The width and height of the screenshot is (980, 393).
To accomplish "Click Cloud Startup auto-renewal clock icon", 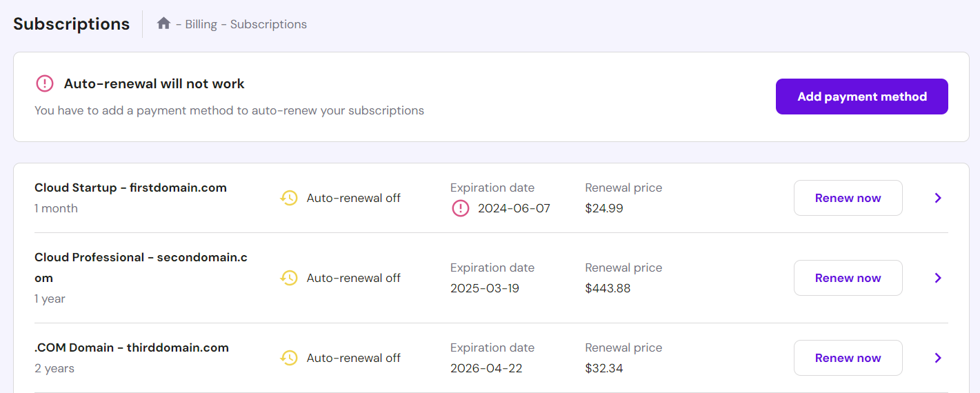I will pos(289,198).
